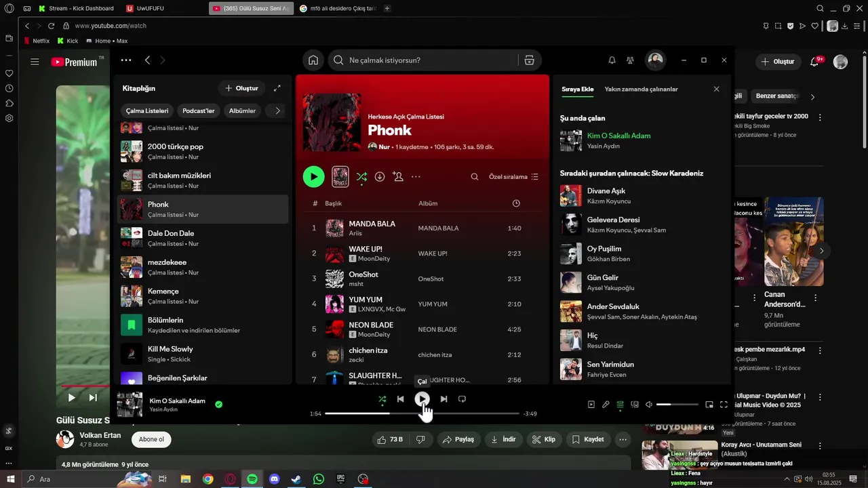Subscribe with the Abone ol button
Screen dimensions: 868x488
point(151,439)
